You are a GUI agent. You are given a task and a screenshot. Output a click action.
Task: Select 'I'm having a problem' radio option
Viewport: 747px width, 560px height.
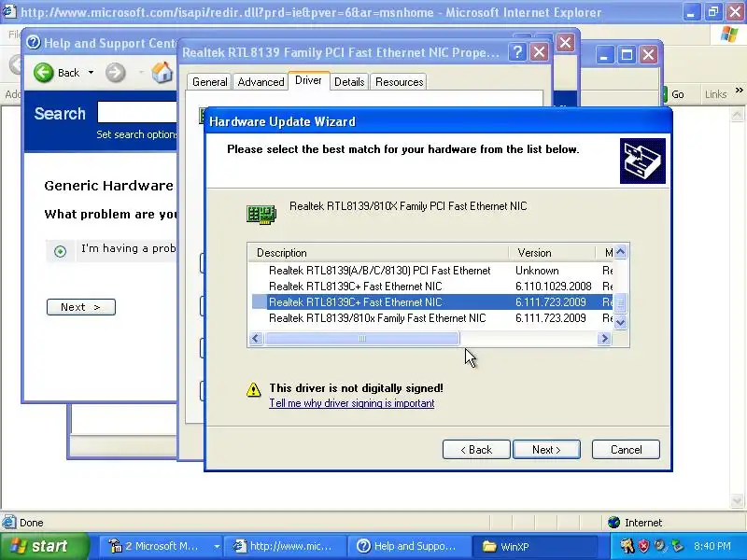tap(60, 251)
